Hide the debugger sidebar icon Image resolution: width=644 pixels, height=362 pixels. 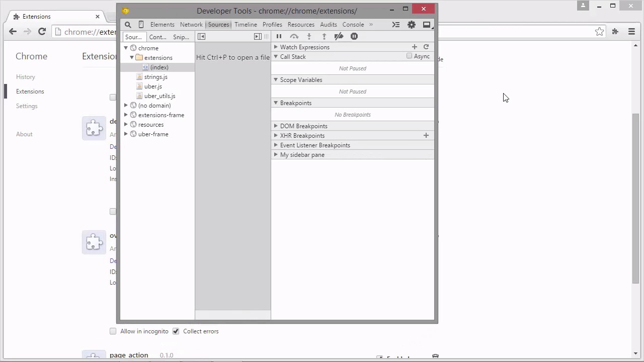point(258,36)
